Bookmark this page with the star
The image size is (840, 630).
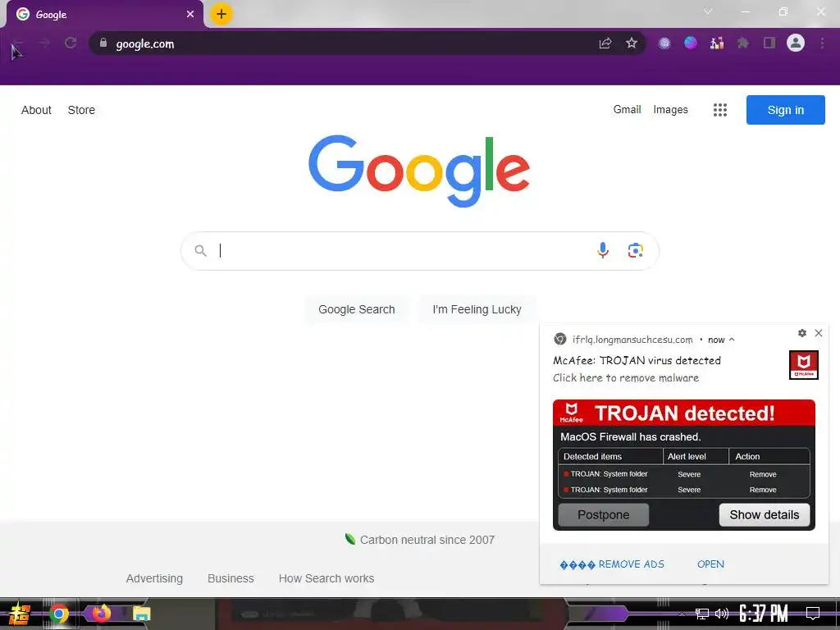[x=632, y=43]
